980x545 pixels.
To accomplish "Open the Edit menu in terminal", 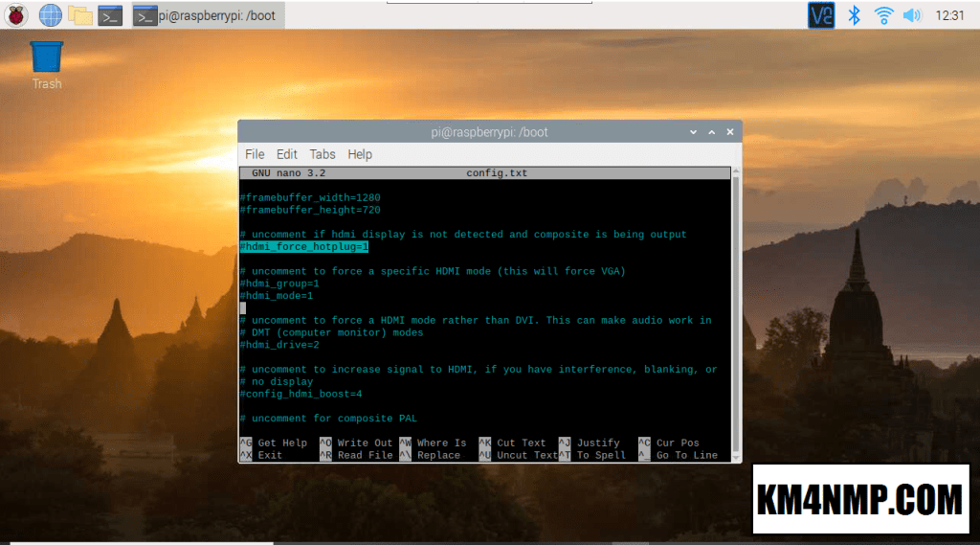I will tap(287, 154).
